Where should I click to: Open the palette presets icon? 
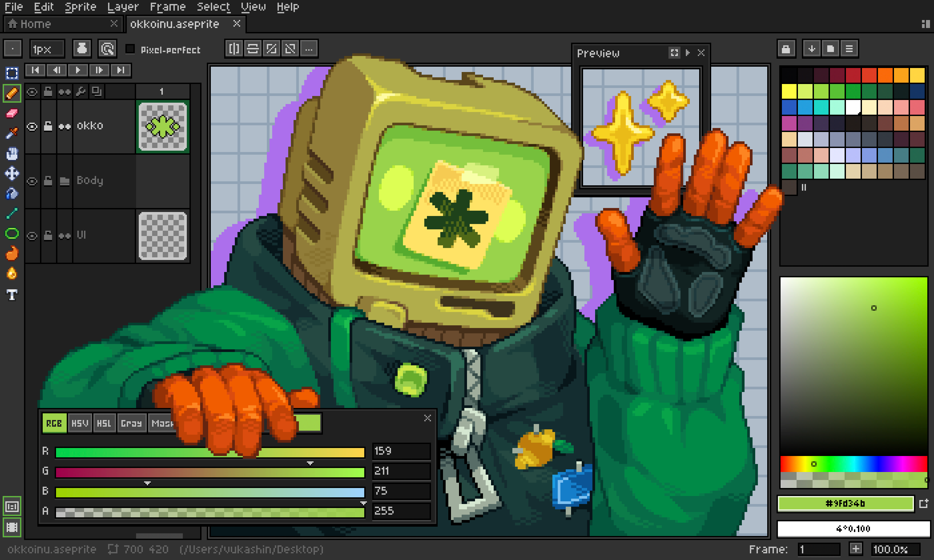(x=830, y=49)
